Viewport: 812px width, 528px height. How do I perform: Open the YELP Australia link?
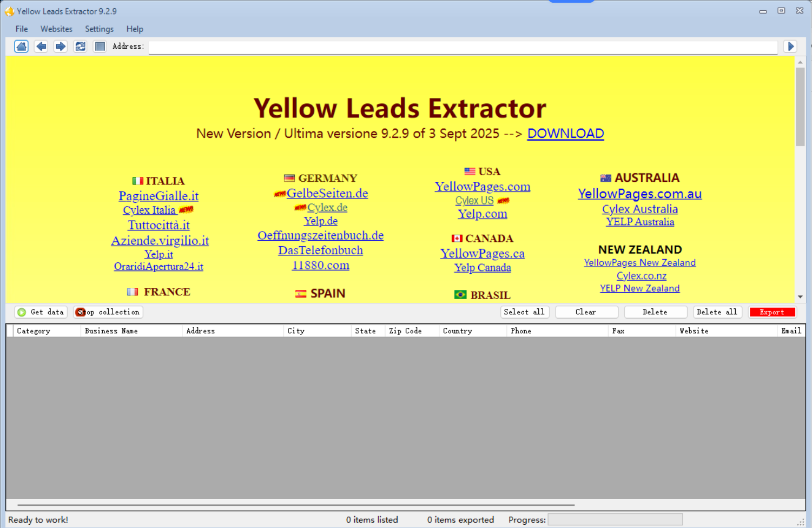[639, 222]
